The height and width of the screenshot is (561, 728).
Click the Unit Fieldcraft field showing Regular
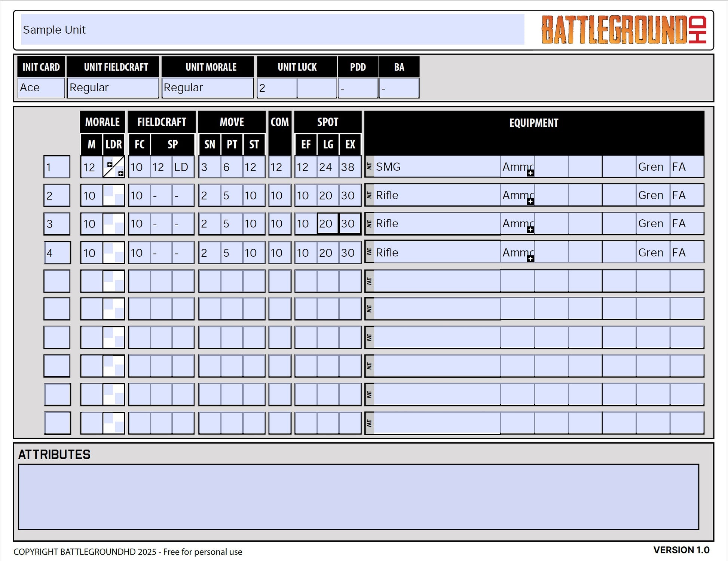pos(112,88)
